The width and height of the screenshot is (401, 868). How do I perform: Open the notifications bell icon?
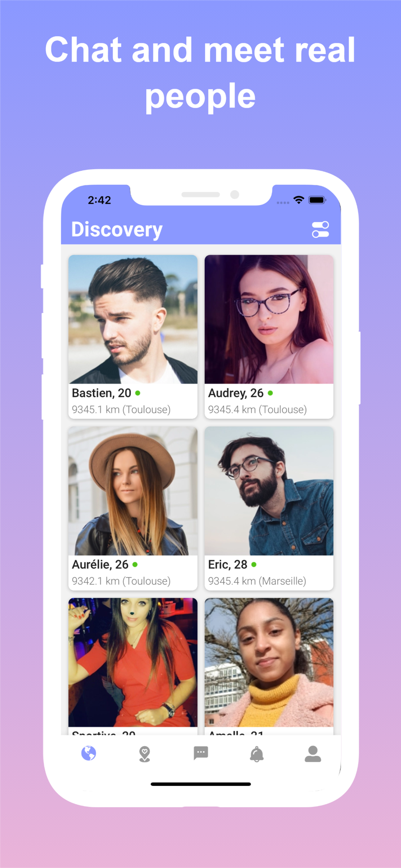click(x=257, y=754)
